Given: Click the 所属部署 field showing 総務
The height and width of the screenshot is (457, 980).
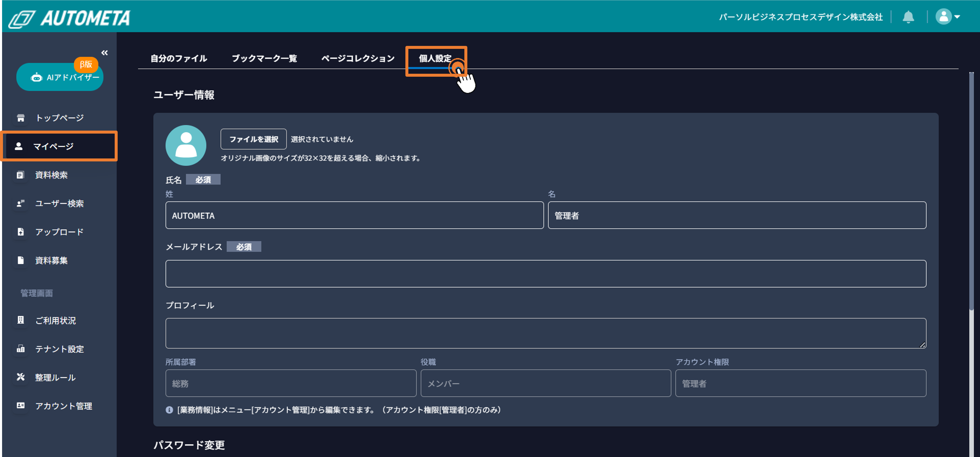Looking at the screenshot, I should coord(291,383).
